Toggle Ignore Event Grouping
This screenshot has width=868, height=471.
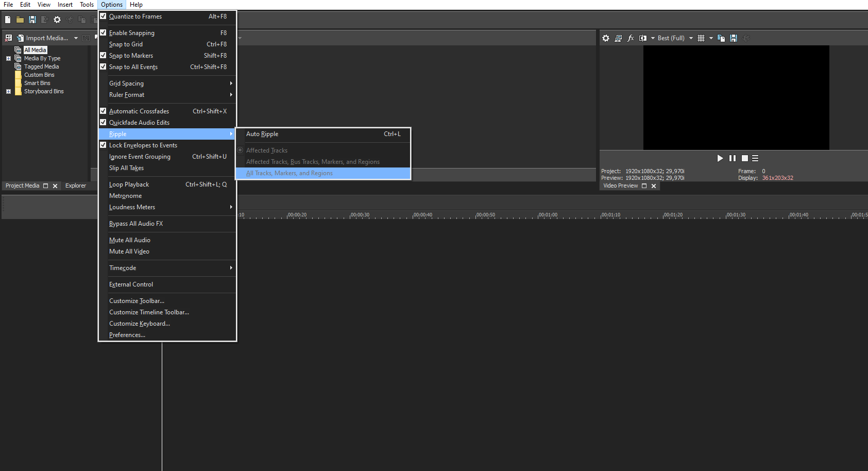[167, 157]
